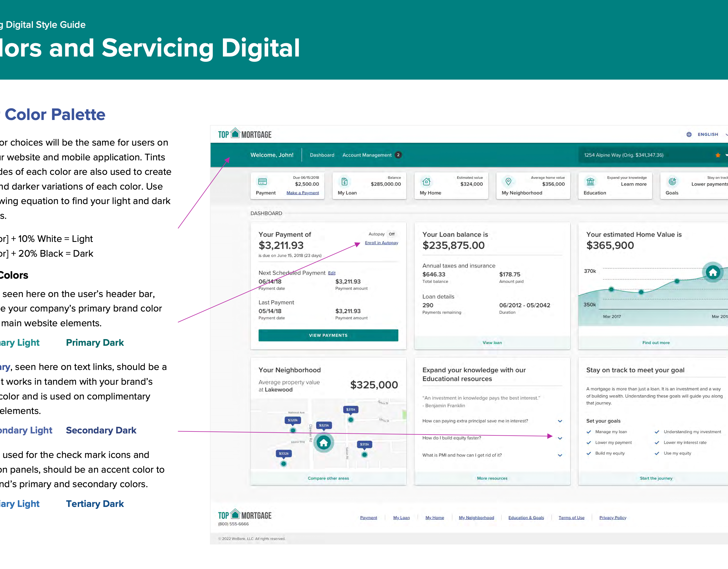
Task: Click the Education building icon
Action: 590,182
